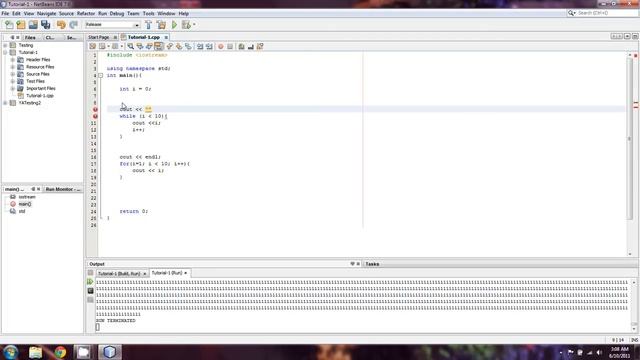Expand the Source Files folder
The image size is (640, 360).
pos(13,74)
